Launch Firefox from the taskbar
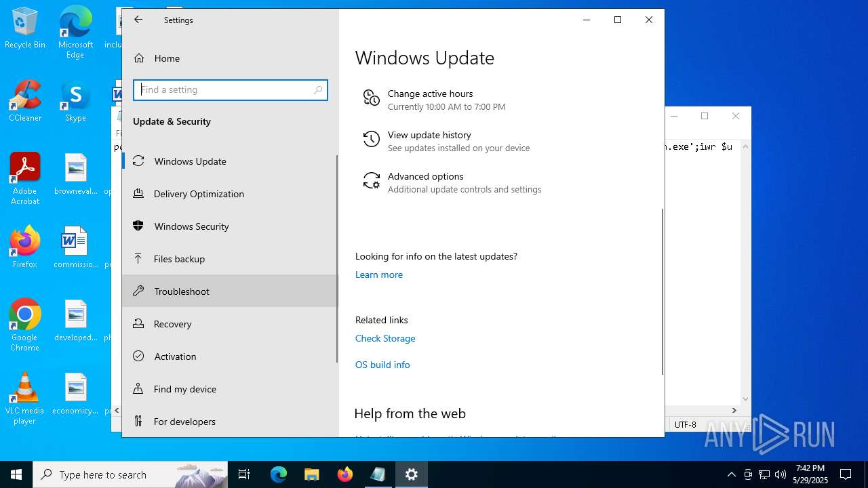This screenshot has height=488, width=868. pos(345,474)
